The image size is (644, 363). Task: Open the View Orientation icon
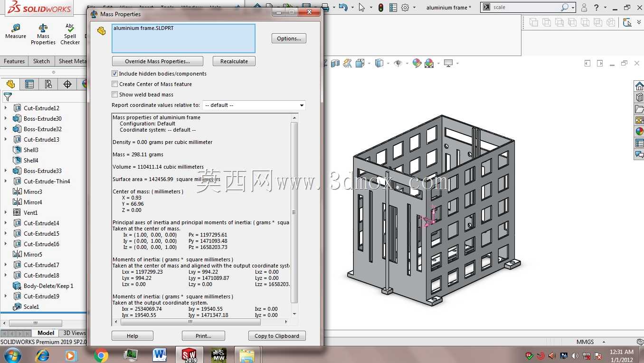point(360,63)
